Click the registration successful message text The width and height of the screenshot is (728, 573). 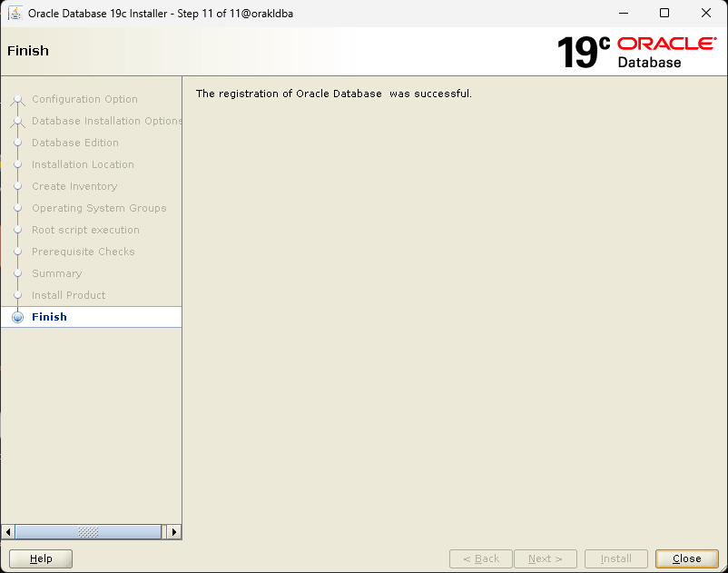click(x=333, y=94)
